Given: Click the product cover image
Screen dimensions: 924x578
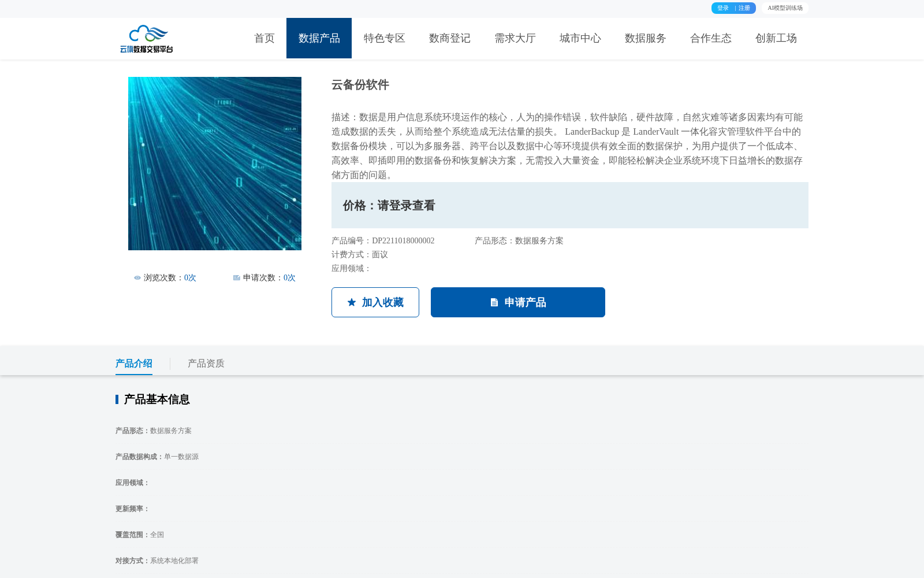Looking at the screenshot, I should (x=215, y=164).
